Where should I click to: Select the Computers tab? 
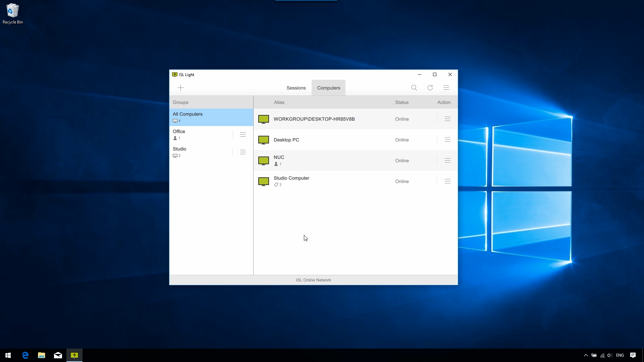[329, 88]
